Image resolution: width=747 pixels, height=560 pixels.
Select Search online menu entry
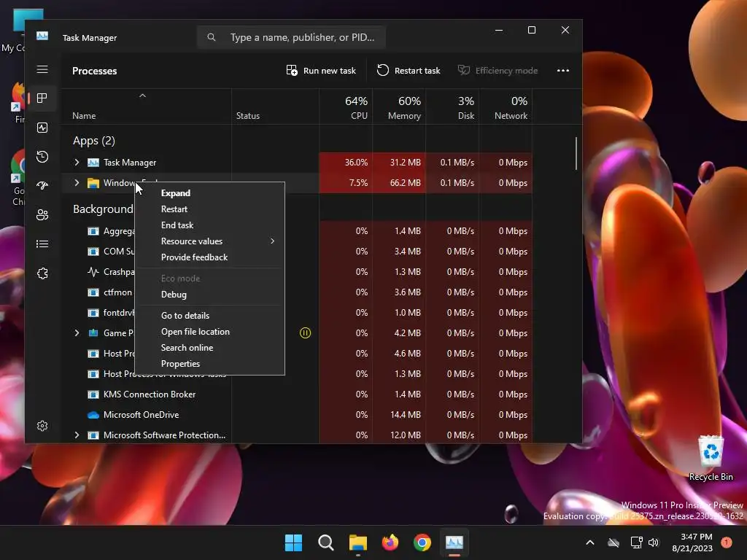[x=209, y=348]
